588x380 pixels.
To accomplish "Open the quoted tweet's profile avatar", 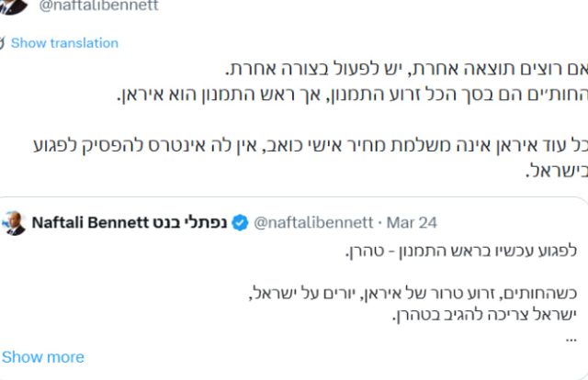I will 16,223.
